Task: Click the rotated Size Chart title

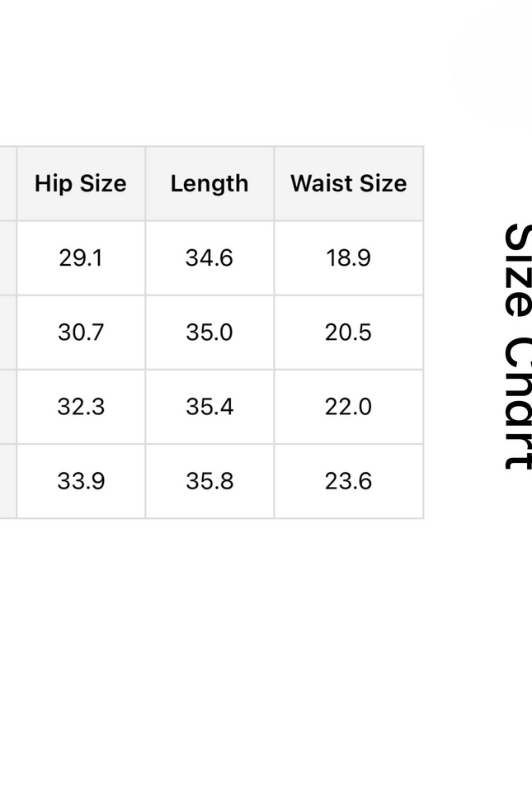Action: click(x=516, y=347)
